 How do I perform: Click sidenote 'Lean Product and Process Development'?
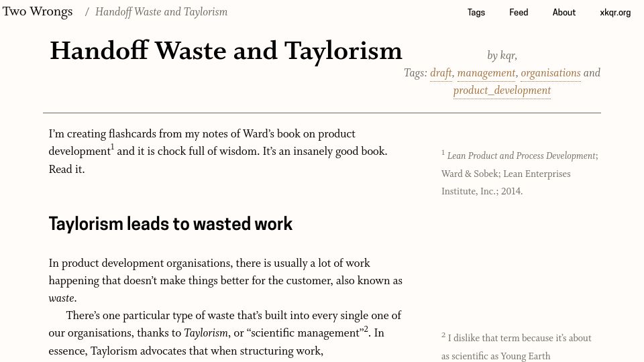(x=521, y=156)
